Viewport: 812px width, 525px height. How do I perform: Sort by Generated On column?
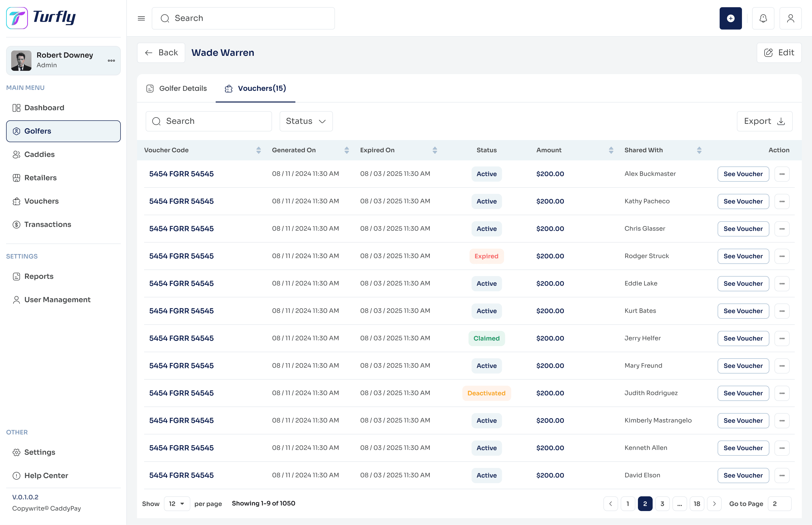346,150
